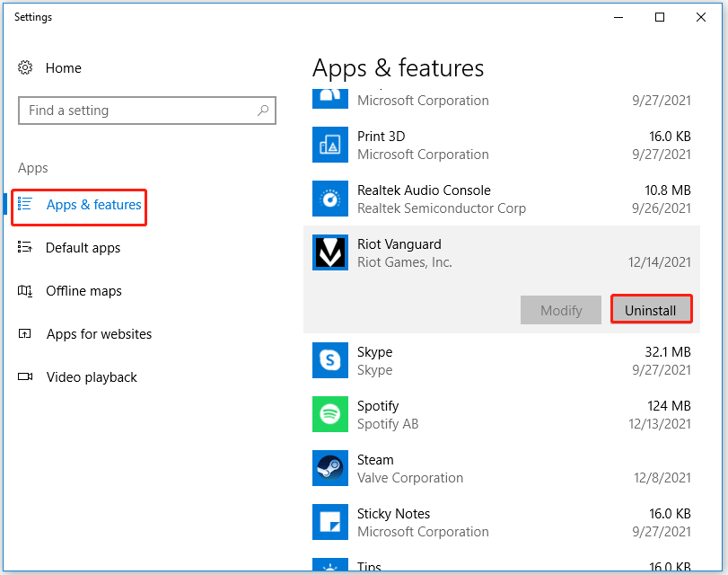Click the Home gear icon

[25, 68]
